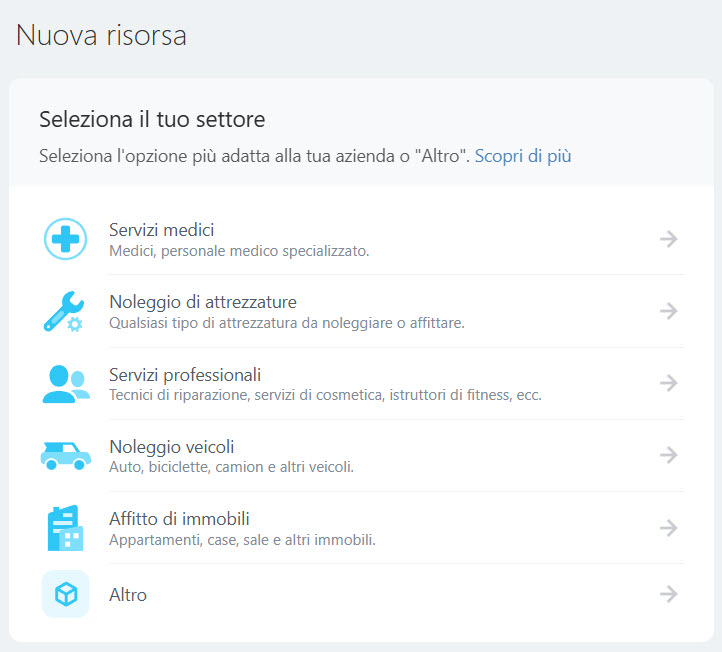Click the description 'Medici, personale medico specializzato.'
Viewport: 722px width, 652px height.
[239, 251]
